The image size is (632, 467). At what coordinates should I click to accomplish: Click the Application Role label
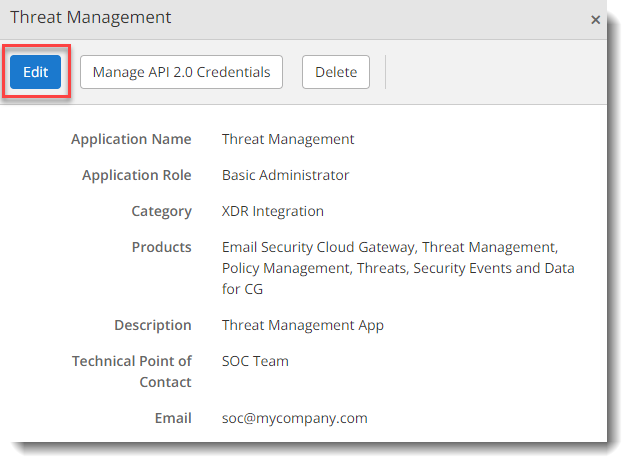click(136, 175)
